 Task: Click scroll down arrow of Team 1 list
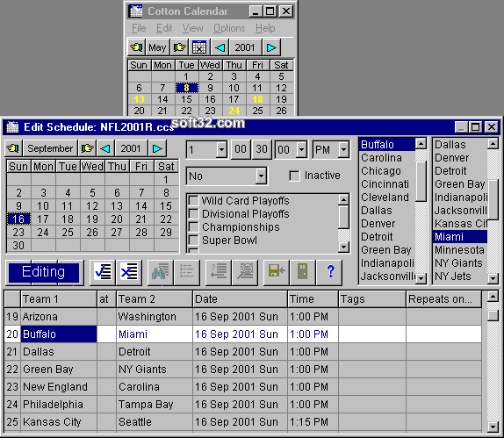click(x=421, y=278)
